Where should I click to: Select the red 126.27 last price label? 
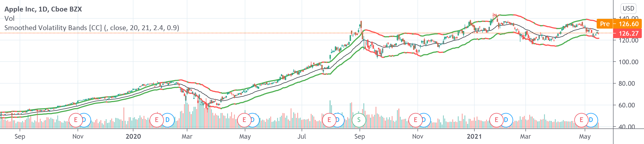(x=628, y=33)
